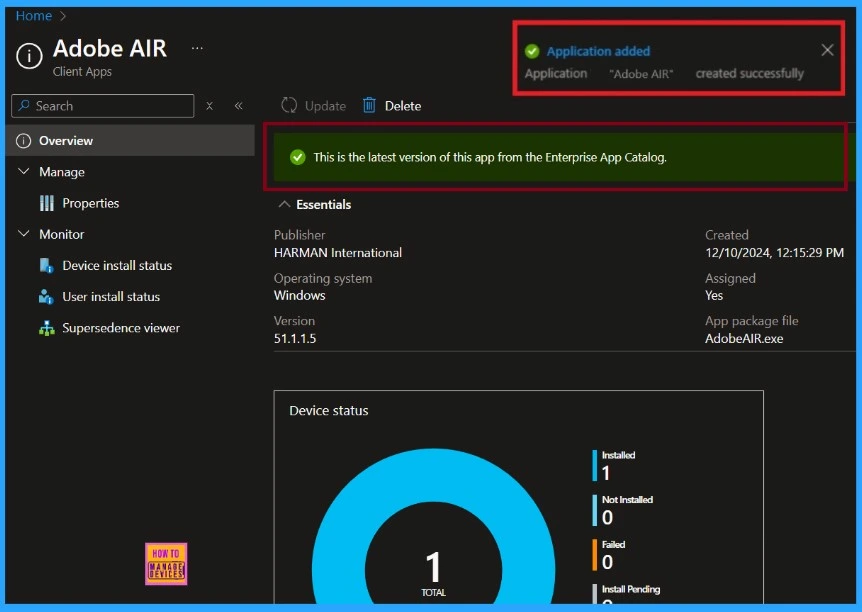Click the orange Failed legend bar
862x612 pixels.
[594, 554]
